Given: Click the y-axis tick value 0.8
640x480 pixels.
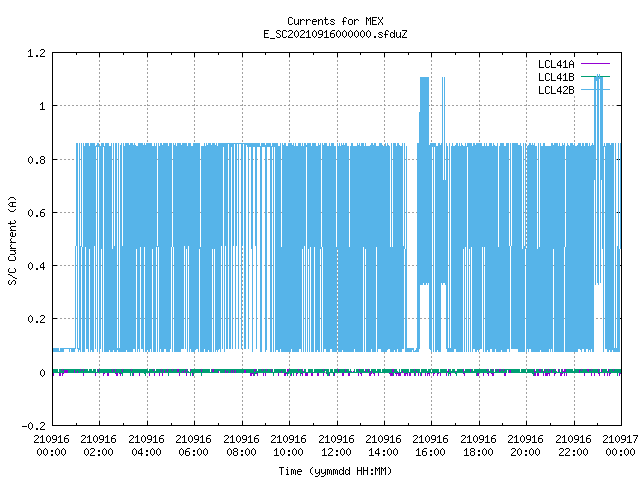Looking at the screenshot, I should 36,160.
